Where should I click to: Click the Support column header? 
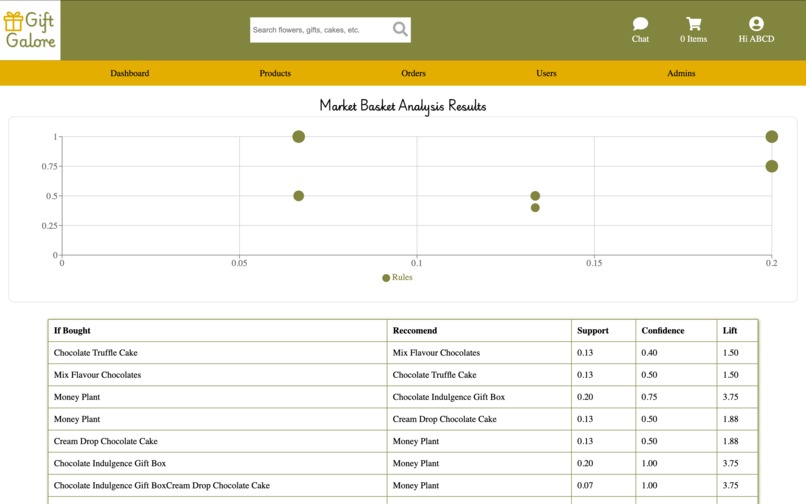(593, 331)
